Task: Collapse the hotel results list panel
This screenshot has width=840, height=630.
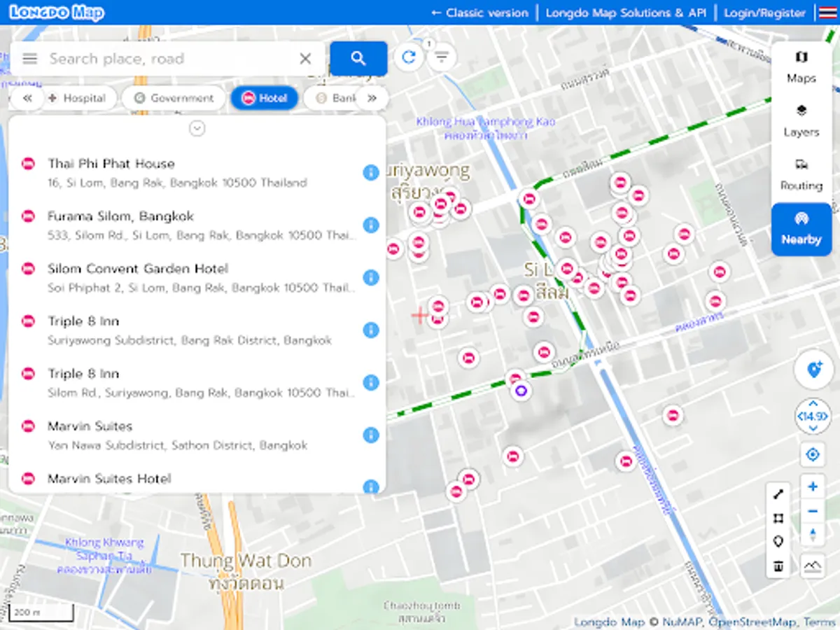Action: tap(197, 129)
